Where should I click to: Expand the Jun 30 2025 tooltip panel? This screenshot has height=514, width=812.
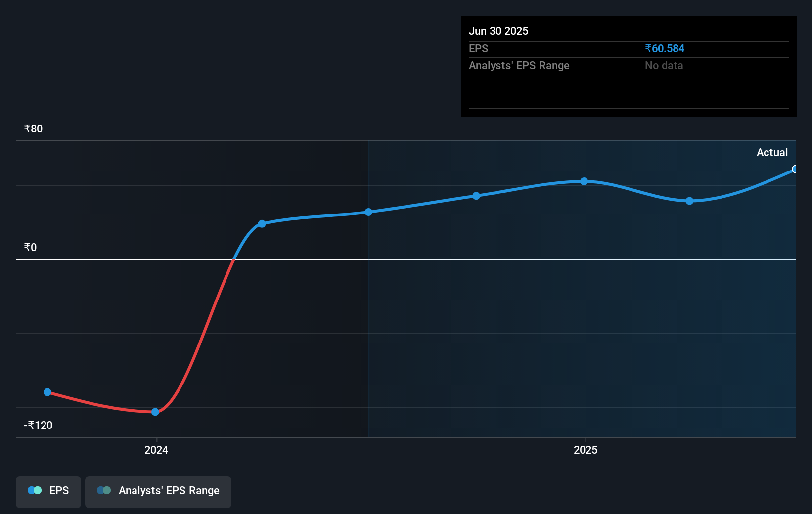tap(498, 31)
